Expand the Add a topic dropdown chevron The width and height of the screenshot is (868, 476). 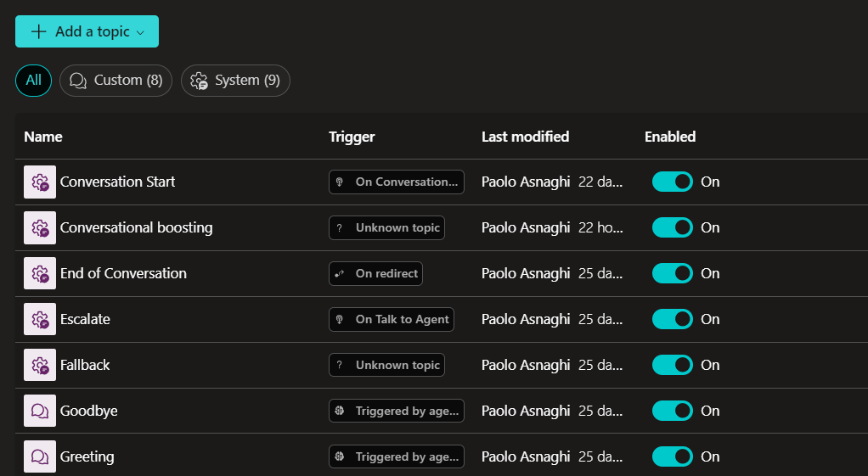click(x=141, y=32)
